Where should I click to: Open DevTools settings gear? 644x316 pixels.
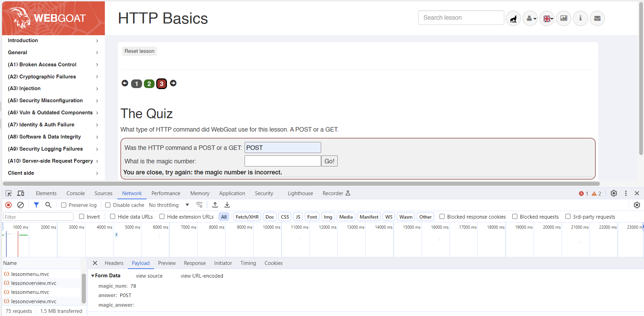pyautogui.click(x=614, y=193)
